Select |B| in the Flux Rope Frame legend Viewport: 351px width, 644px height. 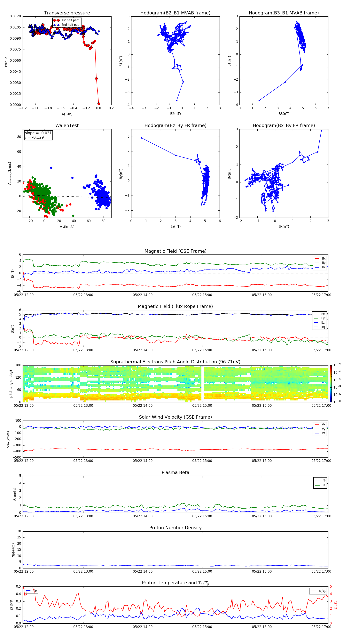tap(320, 327)
